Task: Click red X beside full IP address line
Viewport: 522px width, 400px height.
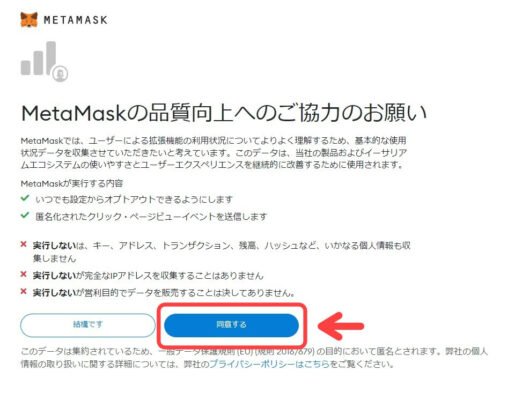Action: point(23,274)
